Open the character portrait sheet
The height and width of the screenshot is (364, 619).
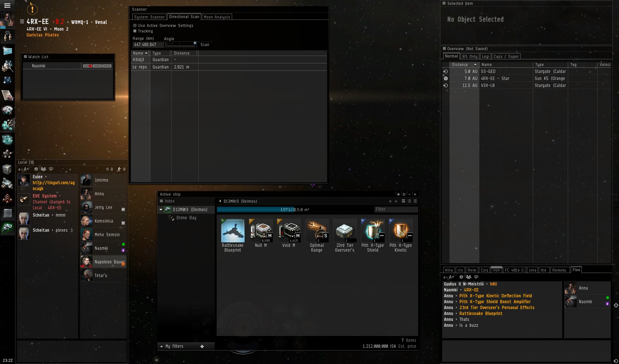(x=7, y=20)
